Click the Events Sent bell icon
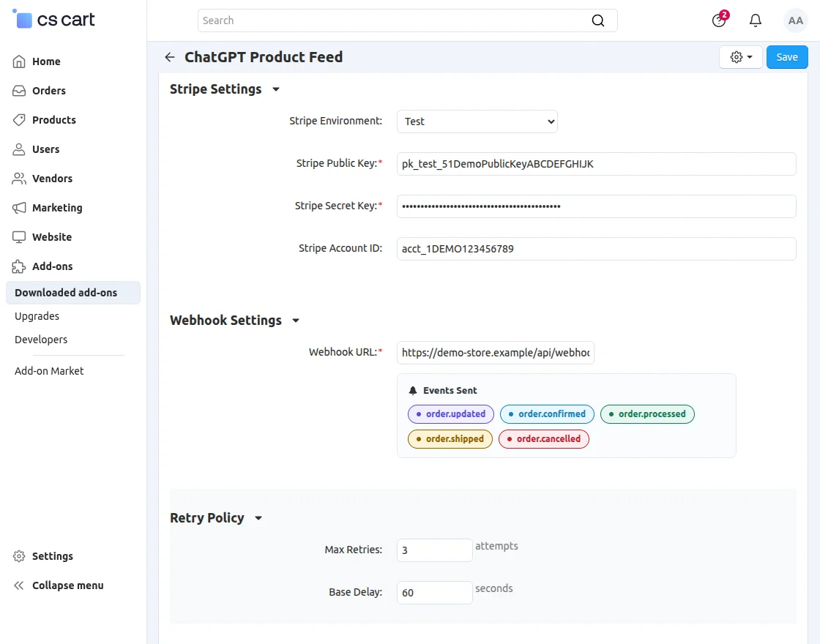This screenshot has width=820, height=644. point(413,391)
